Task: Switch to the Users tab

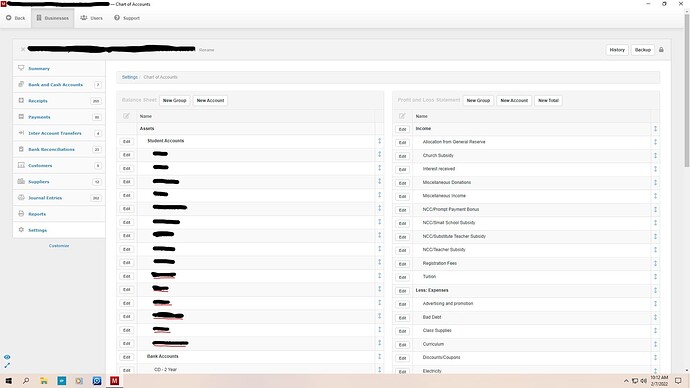Action: 92,18
